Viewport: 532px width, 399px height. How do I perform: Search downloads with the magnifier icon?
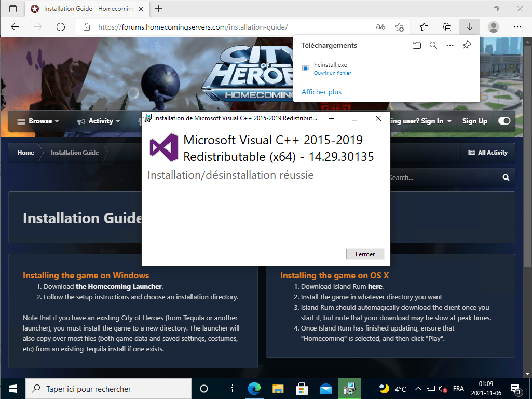coord(433,46)
